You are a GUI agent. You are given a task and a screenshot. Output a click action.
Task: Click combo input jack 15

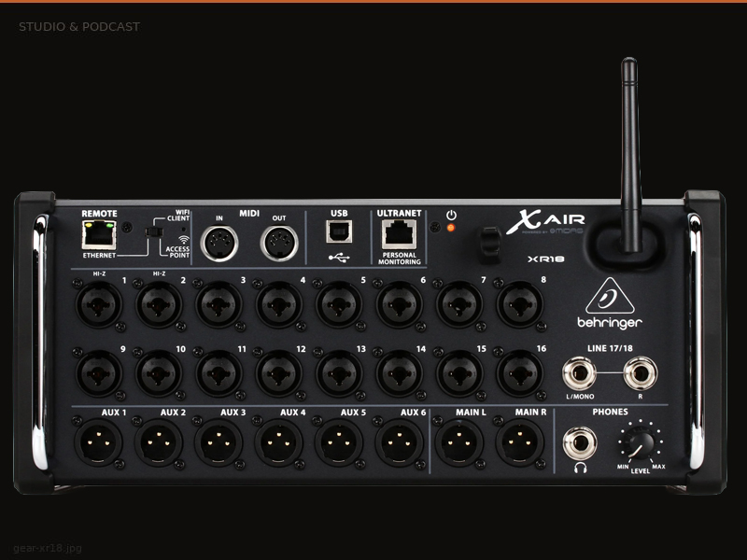click(x=459, y=374)
